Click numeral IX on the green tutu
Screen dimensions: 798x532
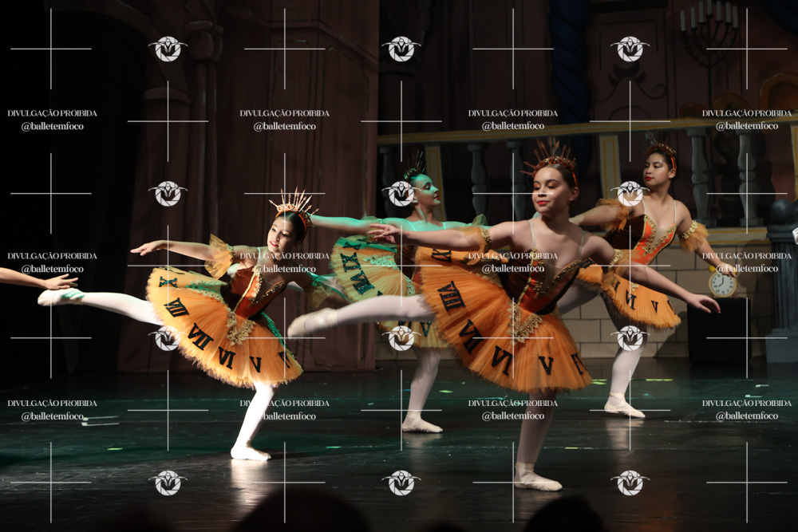[x=350, y=262]
